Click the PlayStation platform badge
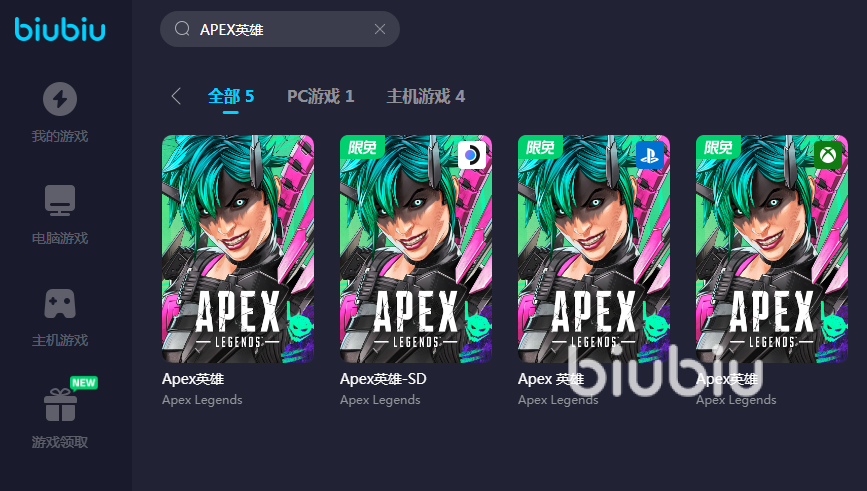 tap(650, 155)
